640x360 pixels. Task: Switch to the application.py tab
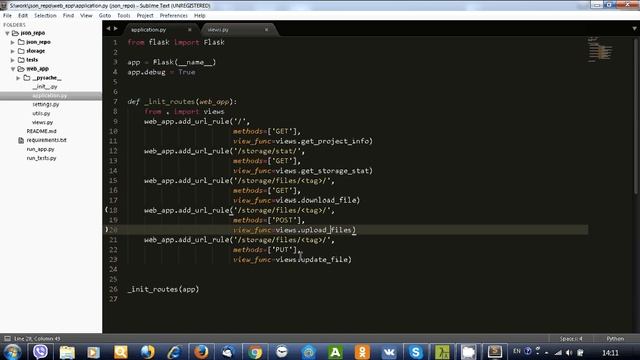click(149, 30)
